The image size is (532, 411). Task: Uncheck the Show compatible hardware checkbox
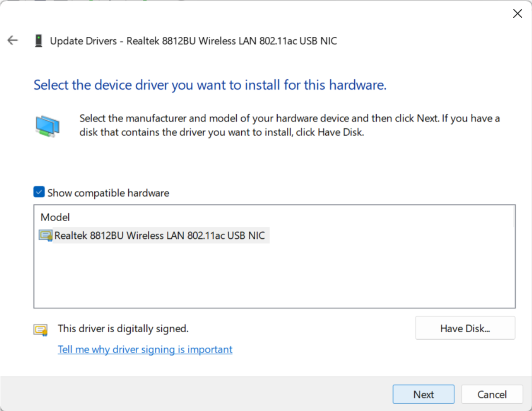39,193
